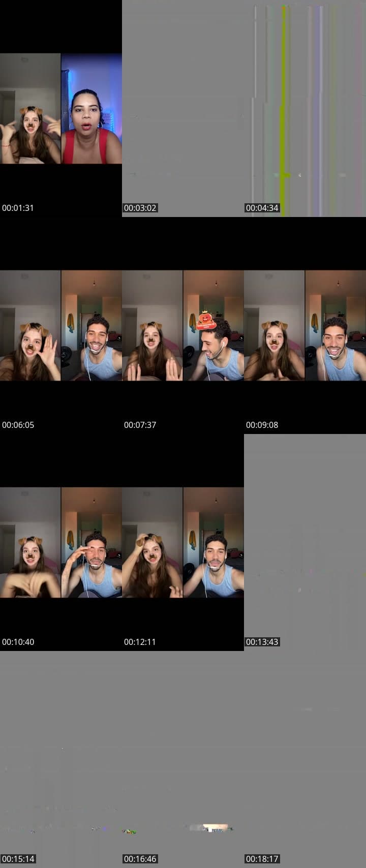Image resolution: width=366 pixels, height=868 pixels.
Task: Click the 00:16:46 timestamp label
Action: coord(140,859)
